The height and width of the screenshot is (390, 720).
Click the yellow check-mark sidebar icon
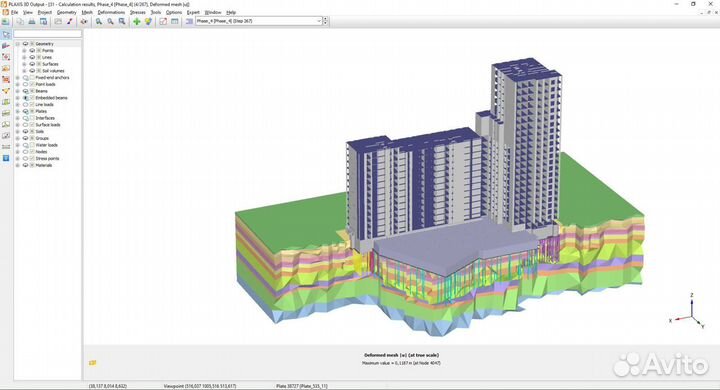coord(6,90)
